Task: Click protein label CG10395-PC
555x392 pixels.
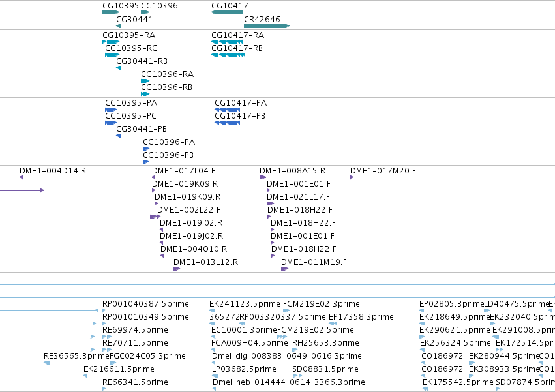Action: pos(130,116)
